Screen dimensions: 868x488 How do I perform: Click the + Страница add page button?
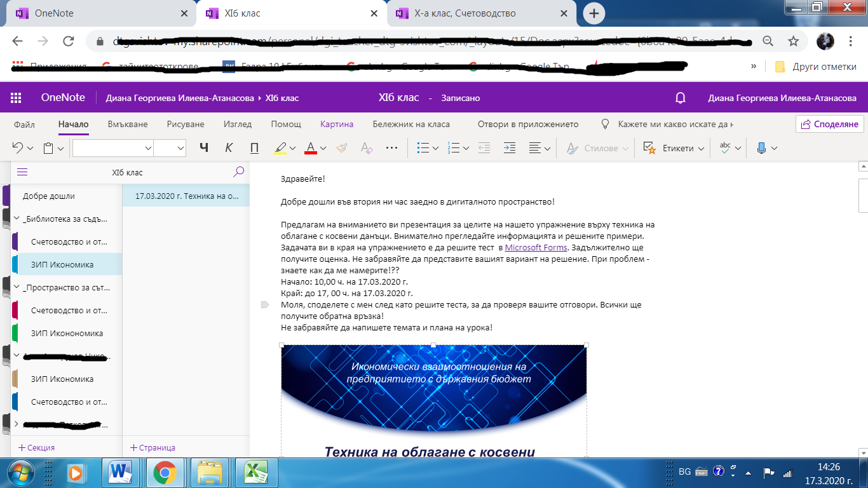[153, 447]
